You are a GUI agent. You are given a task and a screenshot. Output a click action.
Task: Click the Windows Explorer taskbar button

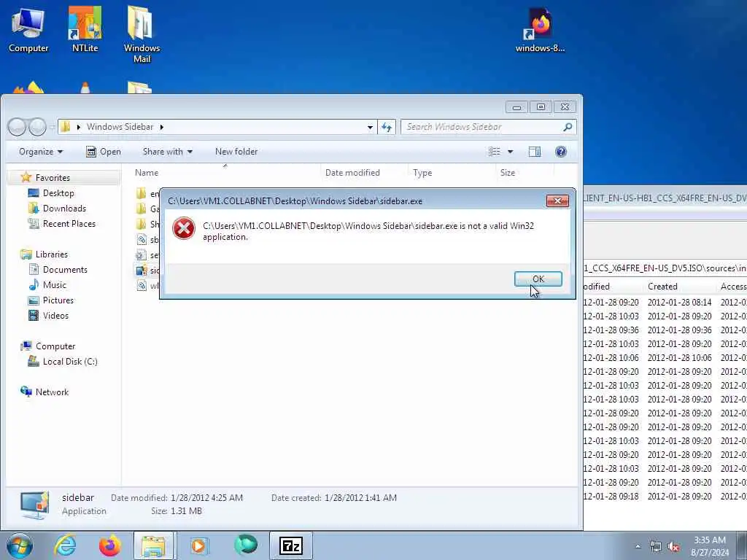pyautogui.click(x=154, y=545)
